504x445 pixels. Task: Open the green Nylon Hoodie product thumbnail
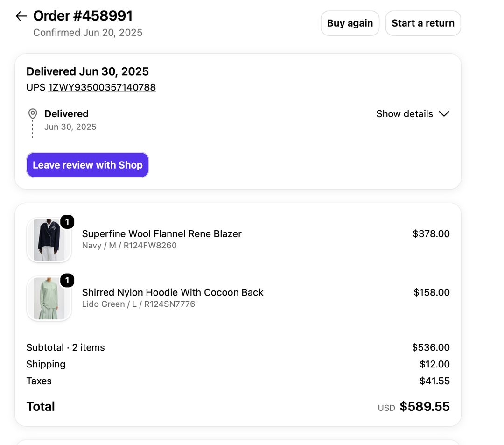[49, 298]
